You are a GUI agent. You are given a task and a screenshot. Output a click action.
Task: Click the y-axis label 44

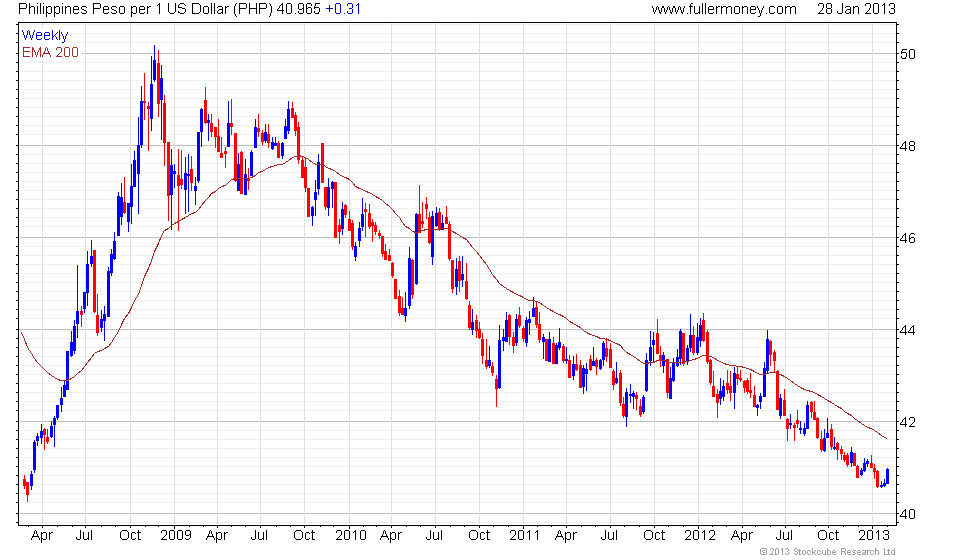tap(908, 330)
